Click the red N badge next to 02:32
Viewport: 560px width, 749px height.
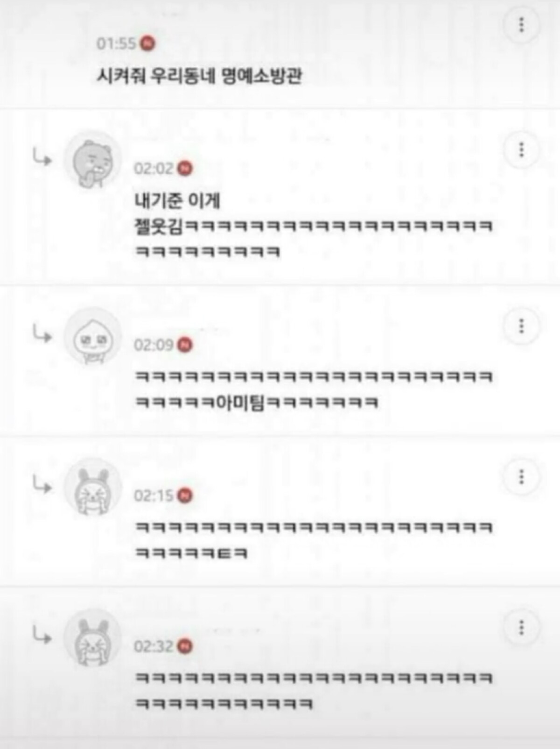tap(185, 647)
